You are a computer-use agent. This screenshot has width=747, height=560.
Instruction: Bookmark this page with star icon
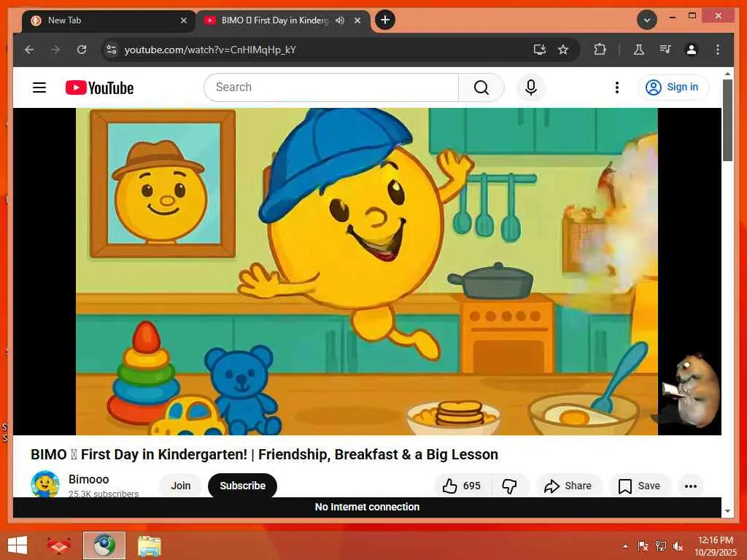(x=563, y=50)
